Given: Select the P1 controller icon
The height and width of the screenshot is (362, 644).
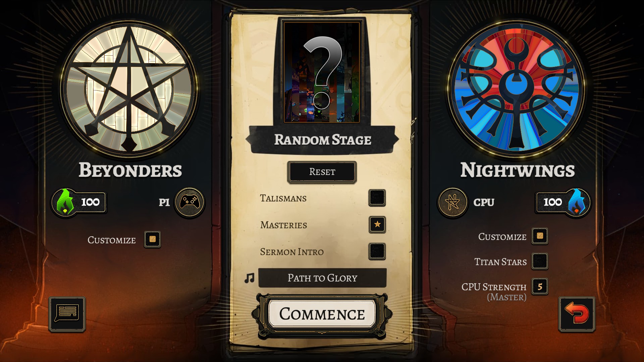Looking at the screenshot, I should [x=190, y=202].
